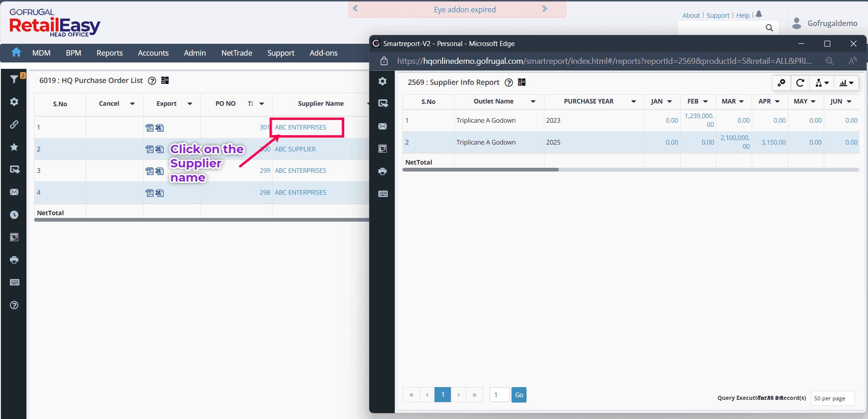
Task: Open ABC SUPPLIER supplier link
Action: pyautogui.click(x=295, y=149)
